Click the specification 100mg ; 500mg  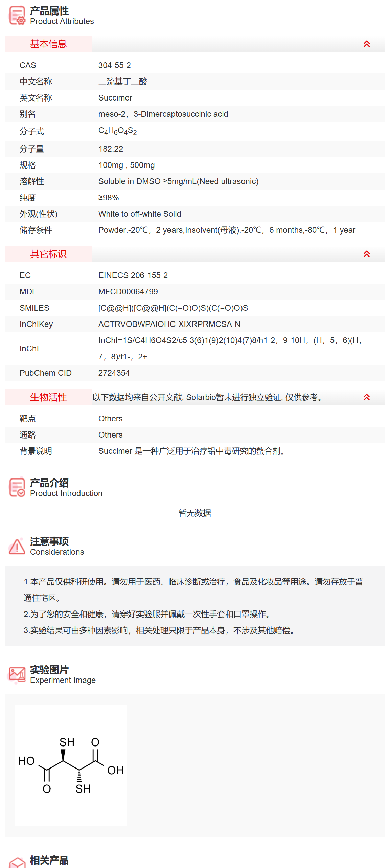127,165
